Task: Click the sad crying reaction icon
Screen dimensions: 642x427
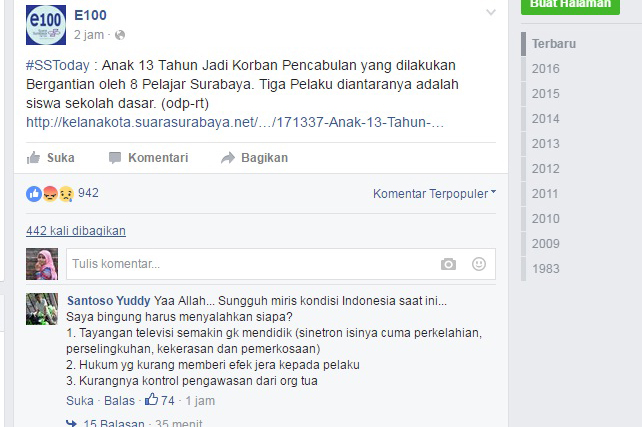Action: 66,194
